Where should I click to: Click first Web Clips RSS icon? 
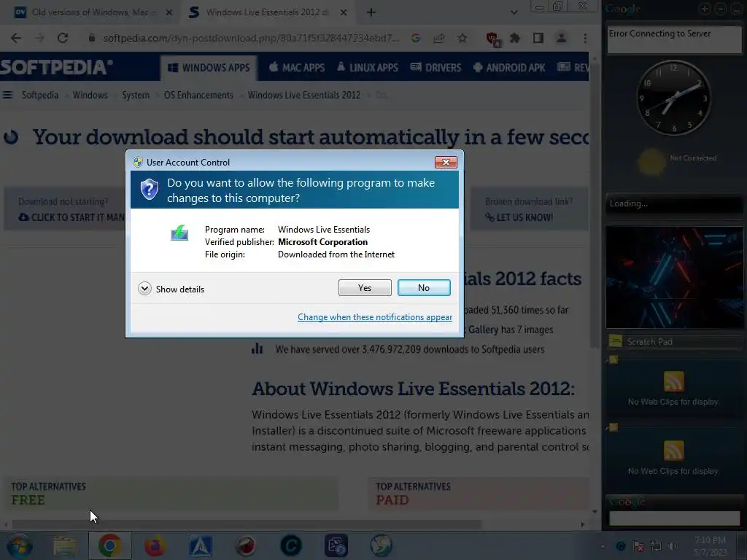(673, 381)
